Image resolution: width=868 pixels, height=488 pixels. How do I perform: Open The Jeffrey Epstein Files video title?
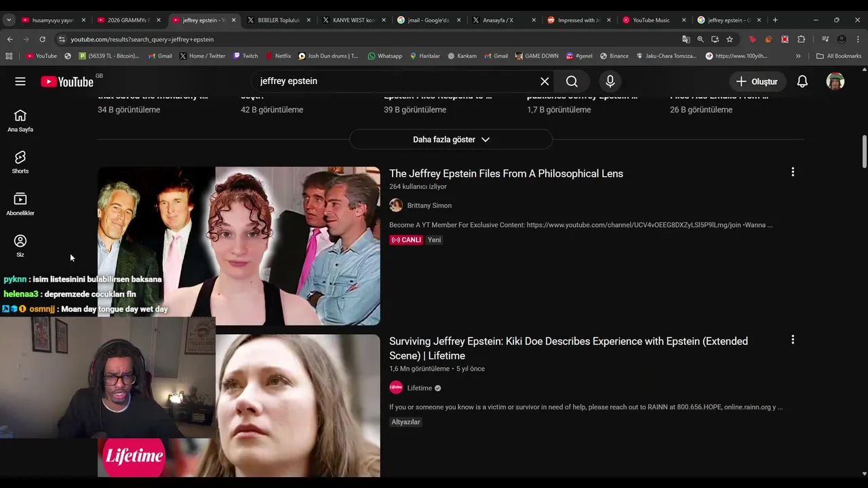pos(506,174)
